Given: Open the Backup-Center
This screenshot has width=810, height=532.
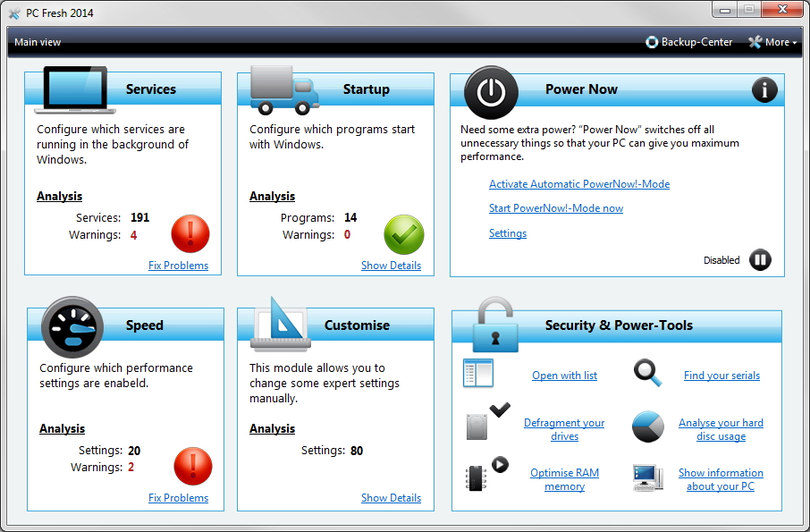Looking at the screenshot, I should point(688,42).
